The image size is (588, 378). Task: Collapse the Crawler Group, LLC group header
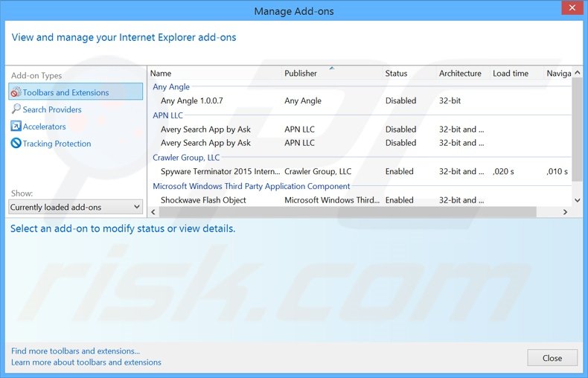186,158
